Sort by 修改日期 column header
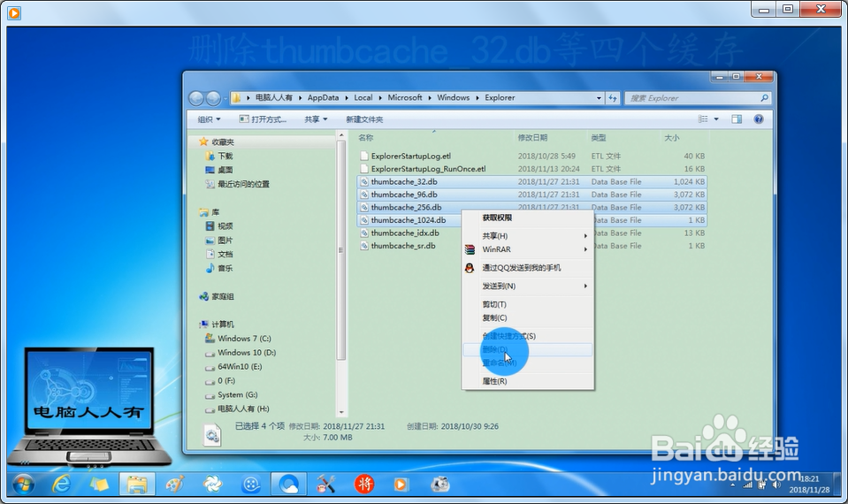This screenshot has width=848, height=504. click(x=532, y=137)
